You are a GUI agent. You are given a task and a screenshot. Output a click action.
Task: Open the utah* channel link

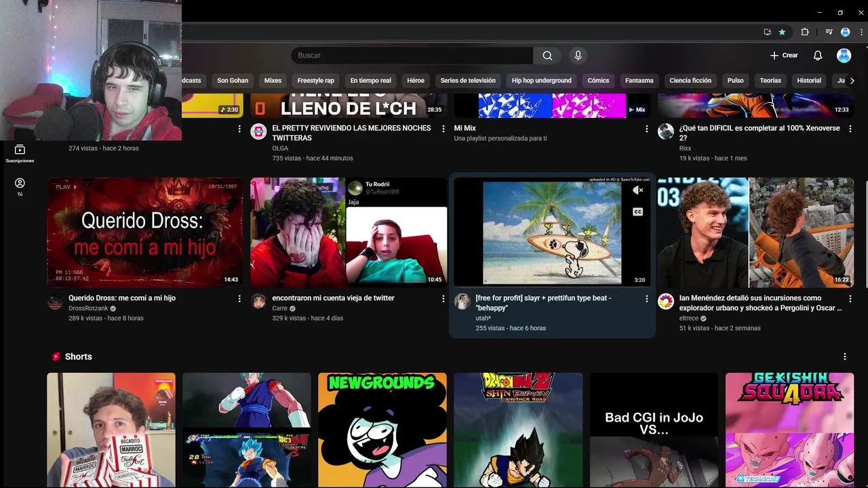pyautogui.click(x=483, y=318)
